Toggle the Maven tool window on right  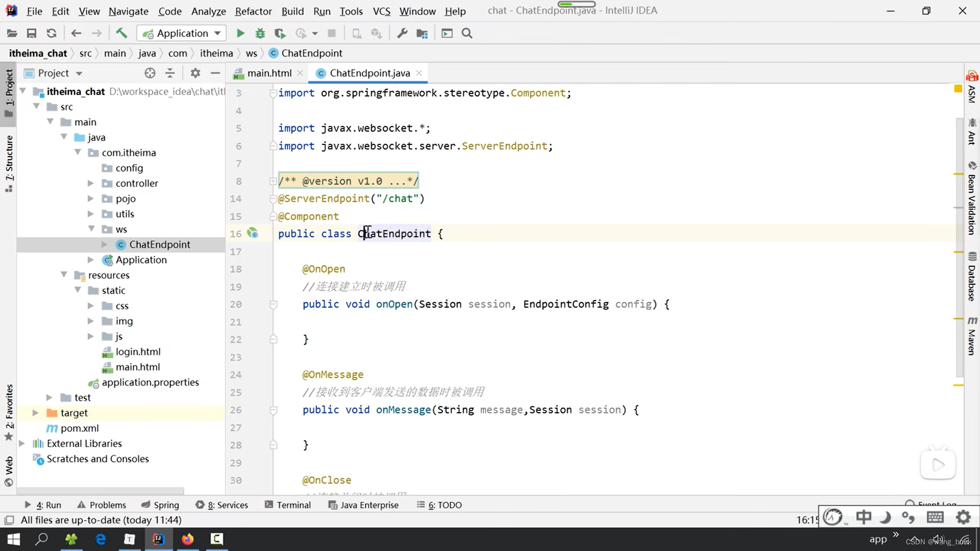[x=972, y=336]
